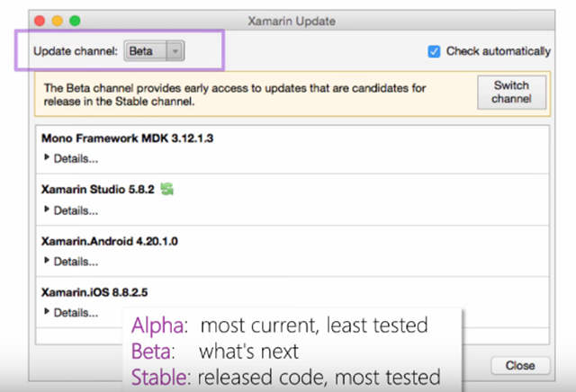
Task: Toggle the Check automatically checkbox
Action: (x=434, y=51)
